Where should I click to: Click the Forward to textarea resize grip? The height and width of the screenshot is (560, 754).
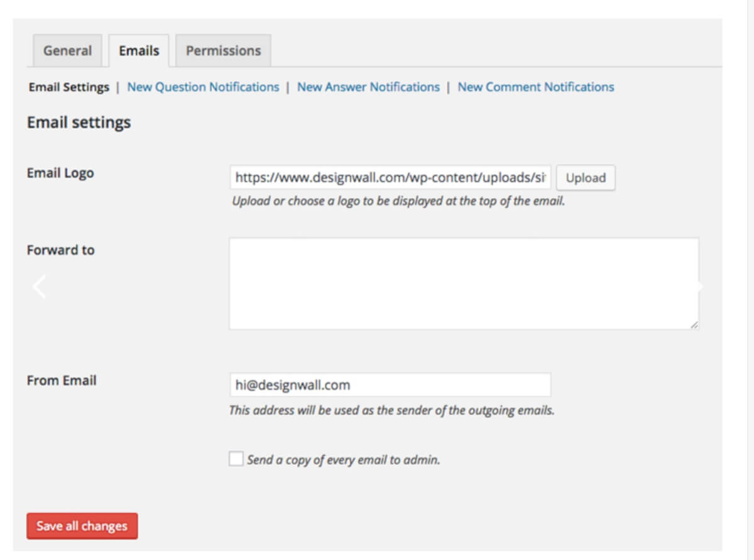[x=695, y=325]
